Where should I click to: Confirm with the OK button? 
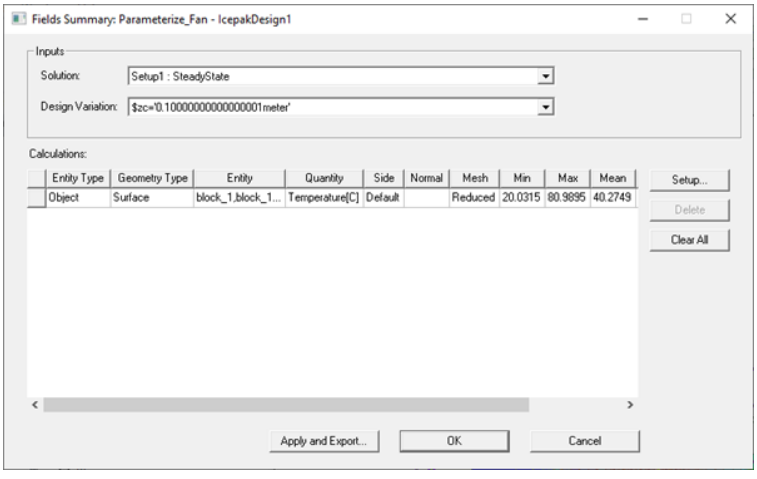click(454, 441)
